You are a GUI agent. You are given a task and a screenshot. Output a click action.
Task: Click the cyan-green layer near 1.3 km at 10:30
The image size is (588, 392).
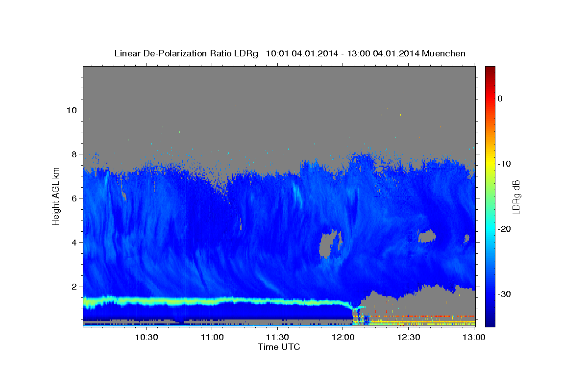point(146,301)
